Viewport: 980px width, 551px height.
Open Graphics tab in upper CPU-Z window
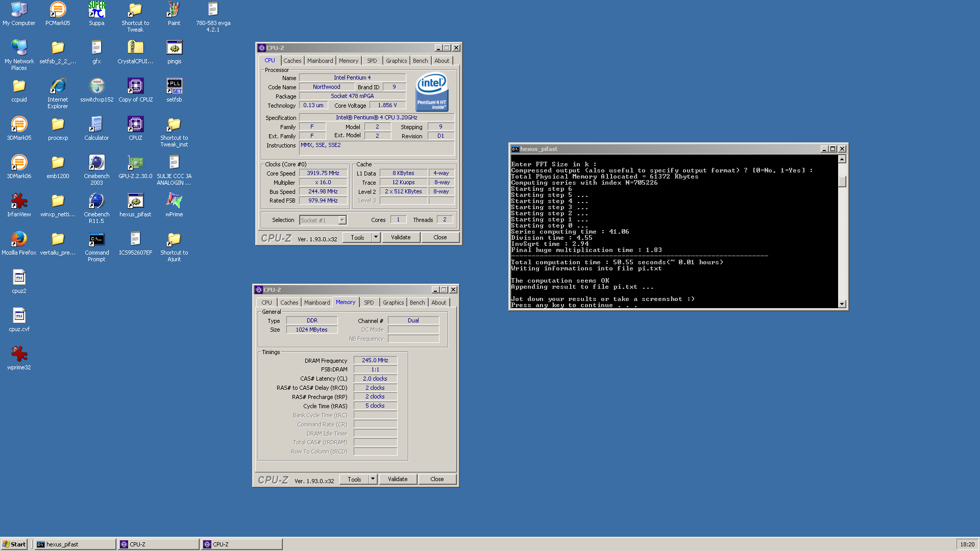397,61
